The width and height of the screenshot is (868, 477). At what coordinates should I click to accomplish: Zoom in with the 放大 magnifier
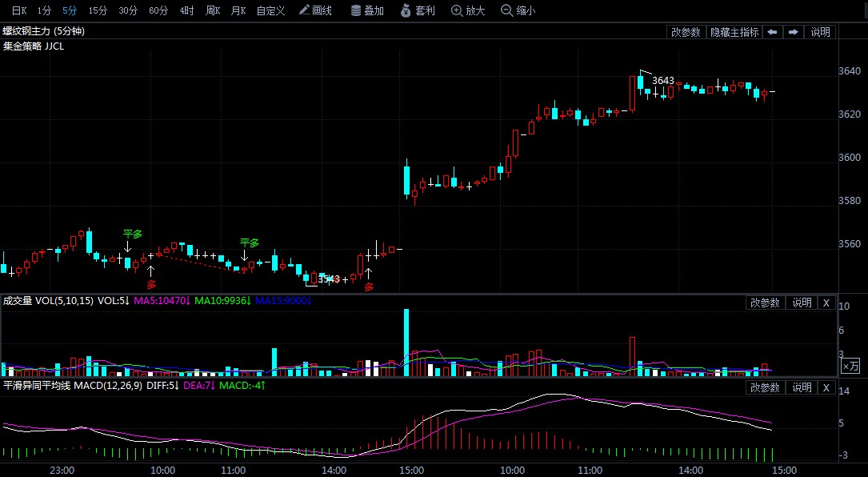468,10
